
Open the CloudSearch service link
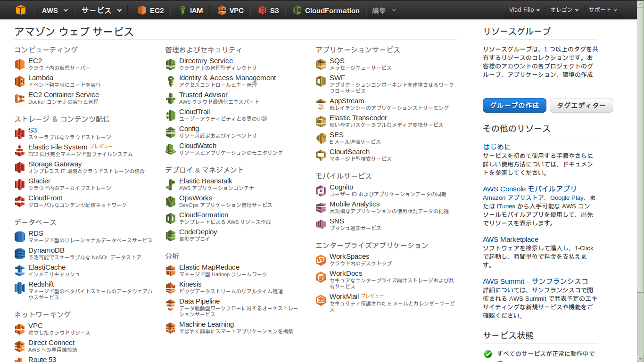(349, 152)
